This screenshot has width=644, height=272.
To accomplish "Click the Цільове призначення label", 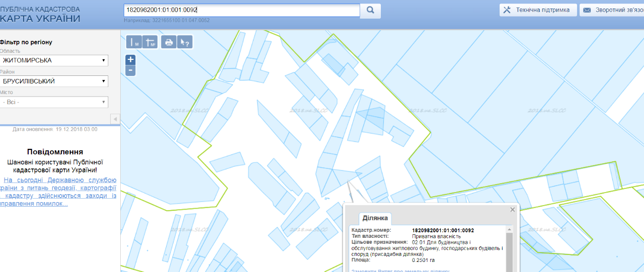I will pos(379,242).
